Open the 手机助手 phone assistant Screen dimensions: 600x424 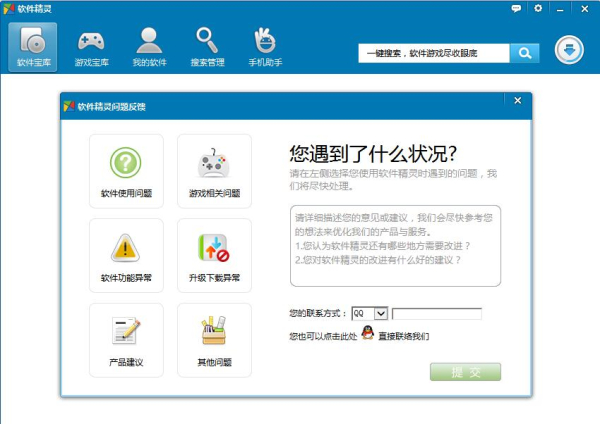point(265,47)
